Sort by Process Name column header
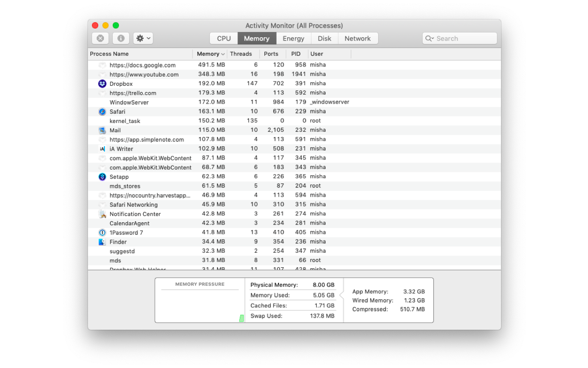588x368 pixels. coord(140,54)
